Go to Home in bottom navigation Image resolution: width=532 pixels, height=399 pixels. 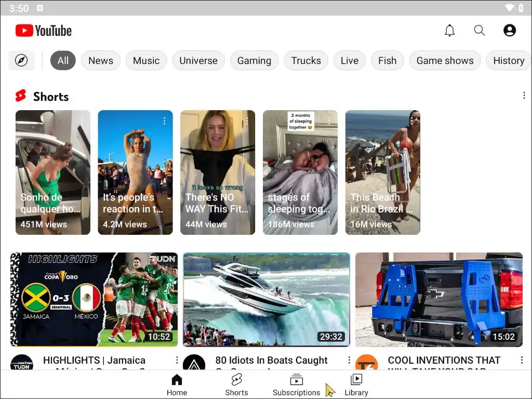tap(177, 385)
